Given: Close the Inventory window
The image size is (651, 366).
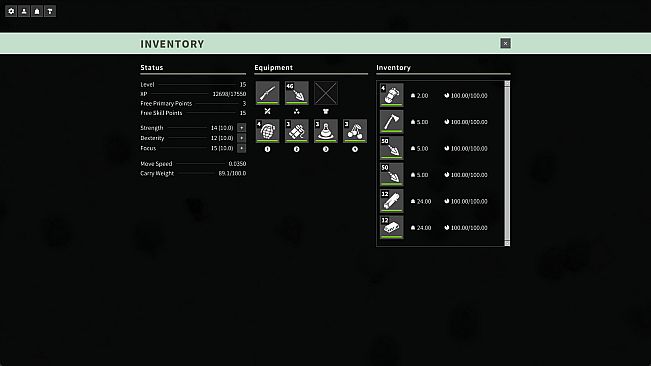Looking at the screenshot, I should point(505,44).
